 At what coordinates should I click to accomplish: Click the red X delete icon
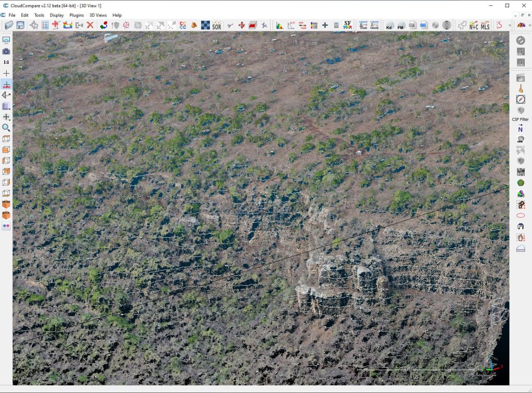click(90, 25)
